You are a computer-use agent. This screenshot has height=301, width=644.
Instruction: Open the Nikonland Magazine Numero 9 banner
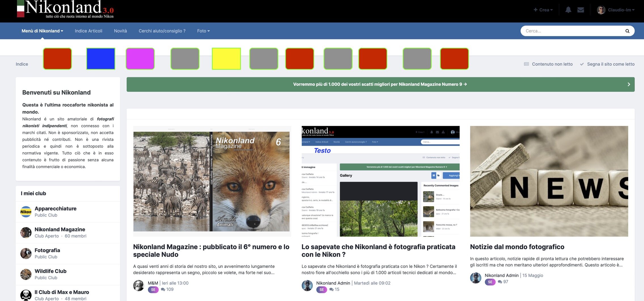380,84
